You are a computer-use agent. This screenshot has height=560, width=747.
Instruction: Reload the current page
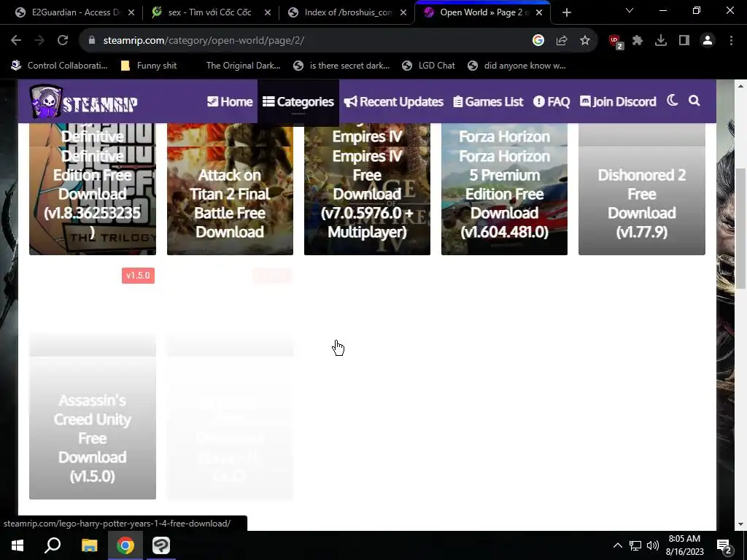coord(63,41)
